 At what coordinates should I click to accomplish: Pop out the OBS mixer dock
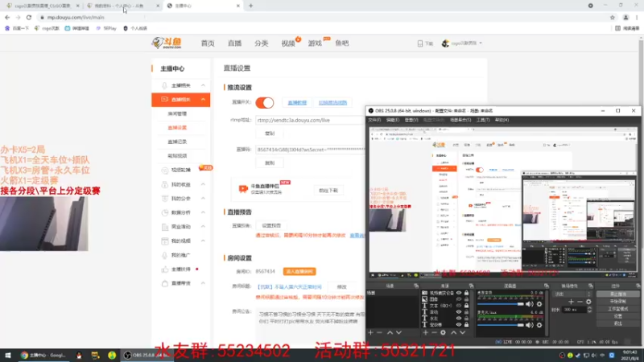click(x=547, y=286)
